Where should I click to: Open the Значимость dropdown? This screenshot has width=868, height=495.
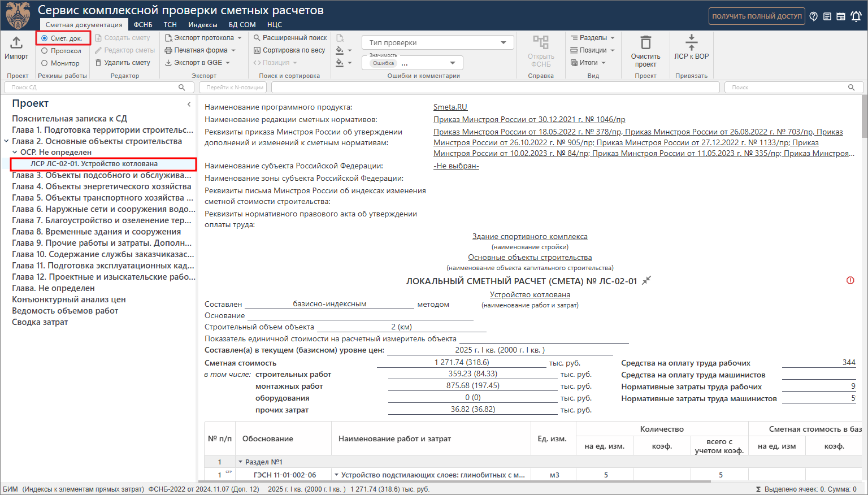tap(413, 63)
